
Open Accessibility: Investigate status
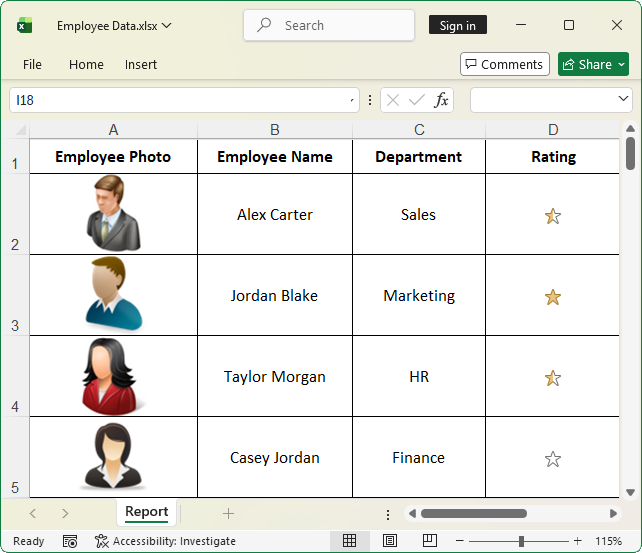point(165,541)
